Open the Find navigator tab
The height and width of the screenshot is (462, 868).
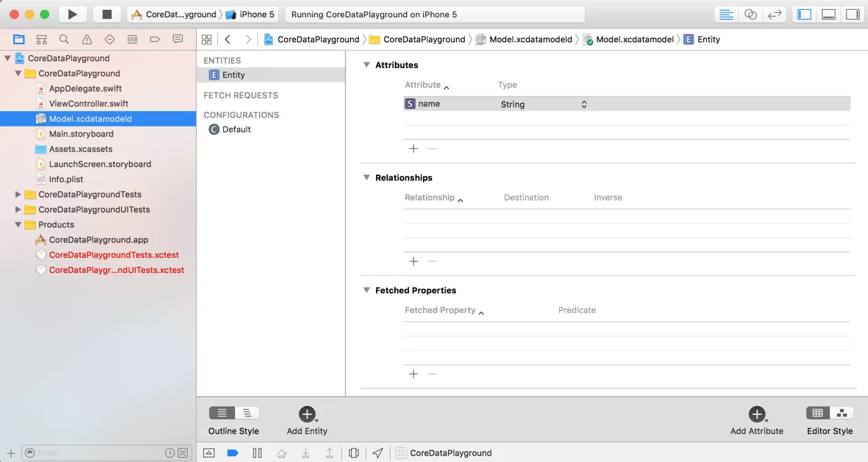[x=64, y=39]
